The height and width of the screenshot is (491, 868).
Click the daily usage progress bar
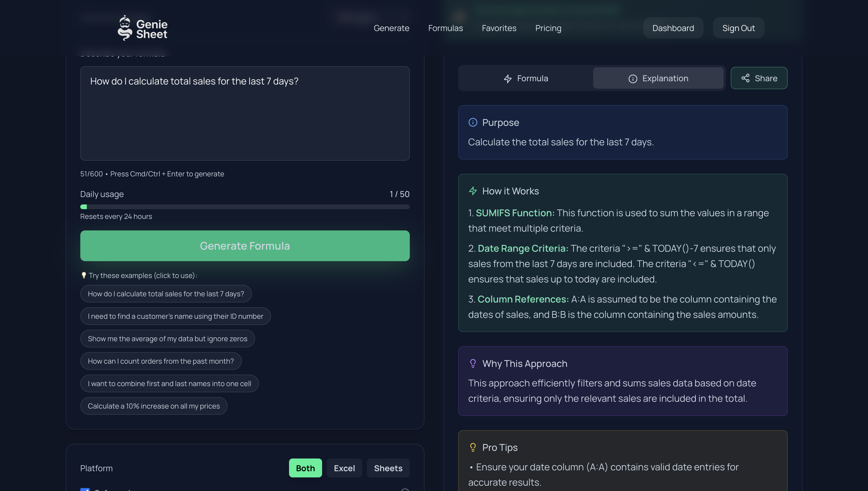(245, 207)
